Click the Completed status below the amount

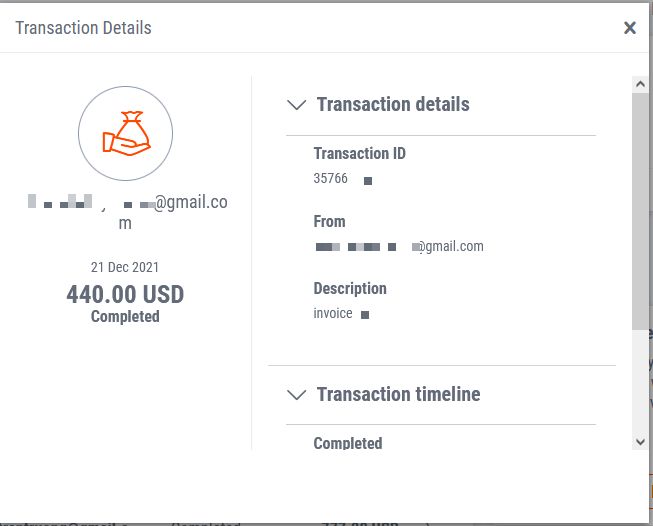[125, 316]
